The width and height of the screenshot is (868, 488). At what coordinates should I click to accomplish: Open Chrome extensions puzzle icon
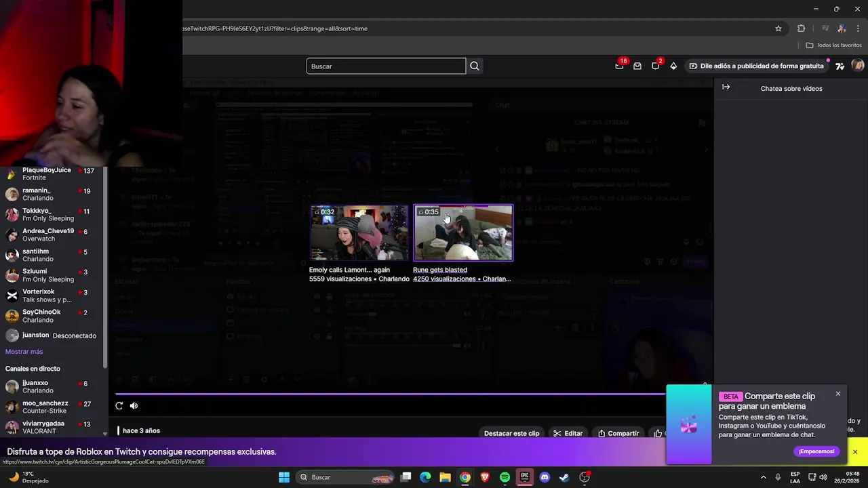click(x=801, y=28)
